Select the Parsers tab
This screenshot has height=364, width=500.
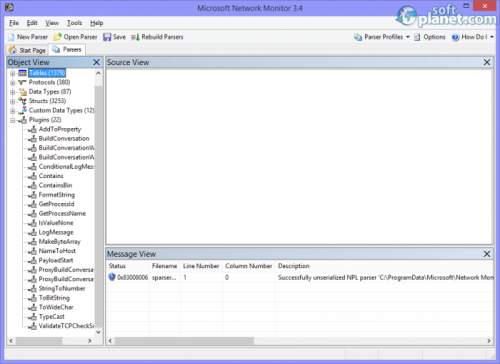click(67, 50)
